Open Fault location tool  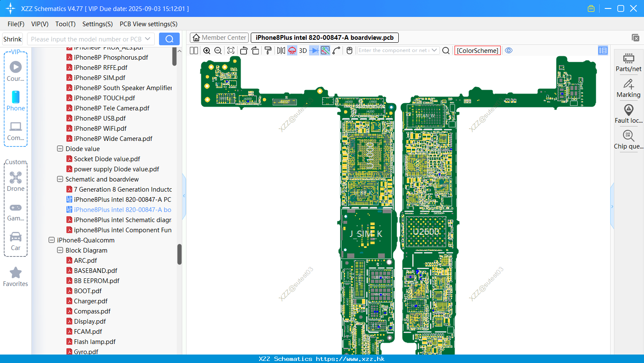point(629,114)
